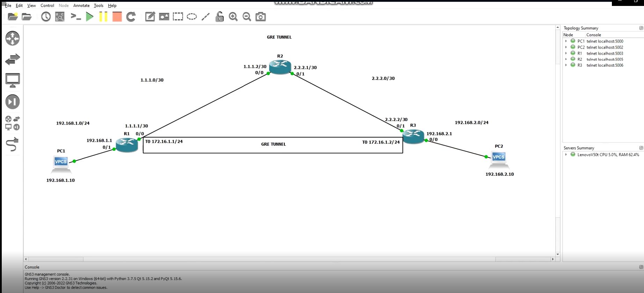
Task: Open the Tools menu
Action: [98, 6]
